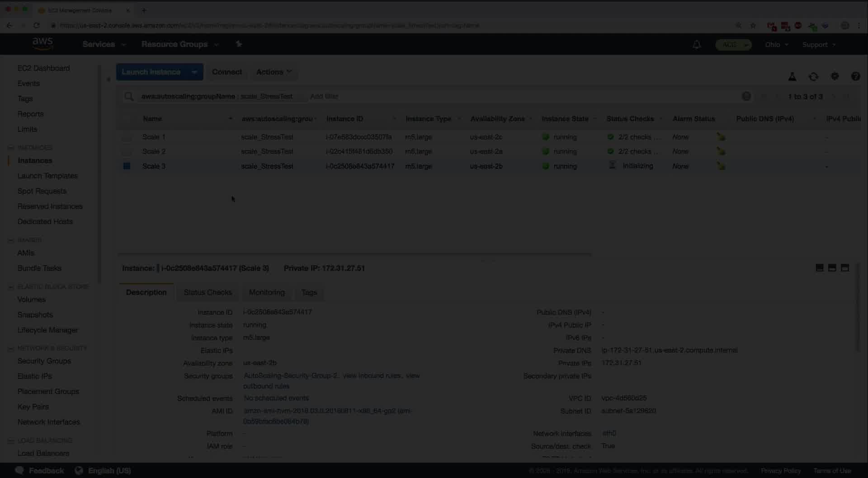Click the Launch Instance button

(x=151, y=72)
